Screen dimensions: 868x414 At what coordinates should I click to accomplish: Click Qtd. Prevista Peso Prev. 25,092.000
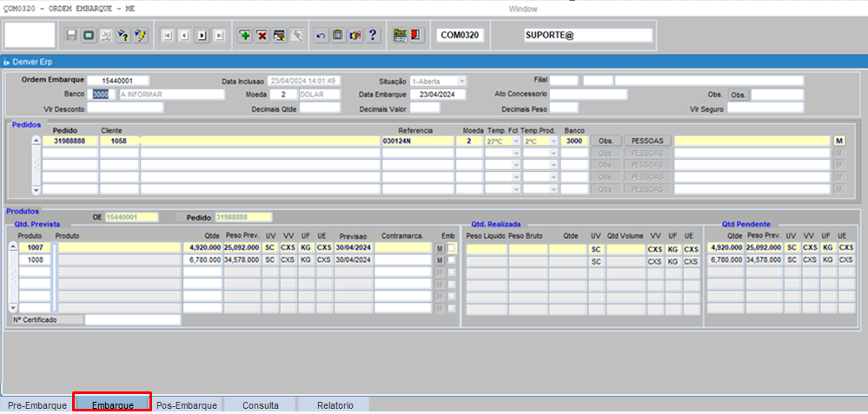point(242,248)
